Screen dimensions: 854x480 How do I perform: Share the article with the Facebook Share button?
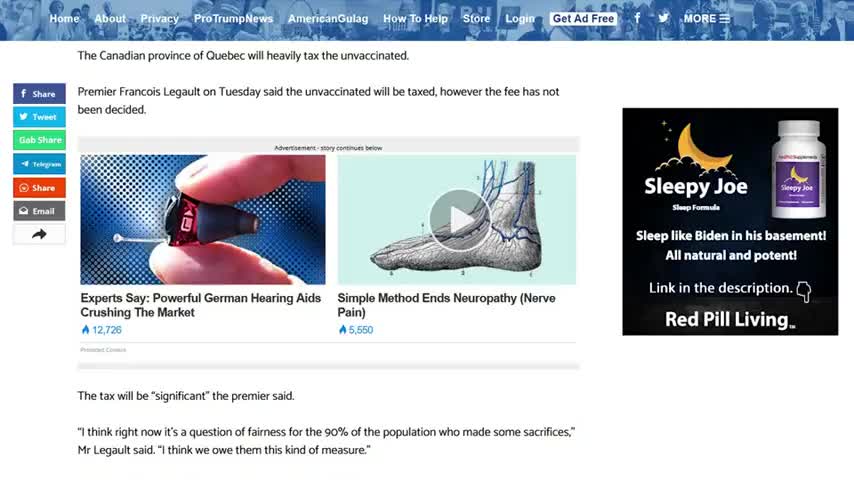(39, 94)
